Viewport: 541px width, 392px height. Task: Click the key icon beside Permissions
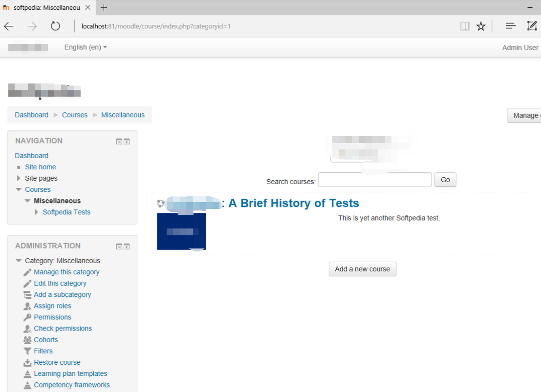pos(27,317)
